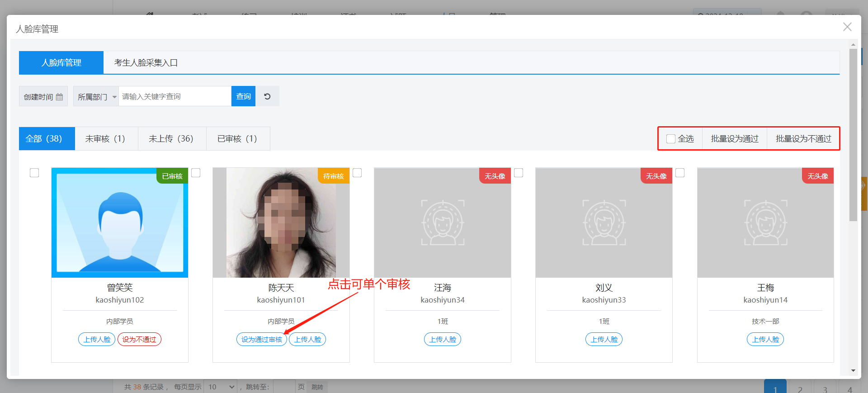
Task: Set 曾笑笑 to 设为不通过
Action: point(139,339)
